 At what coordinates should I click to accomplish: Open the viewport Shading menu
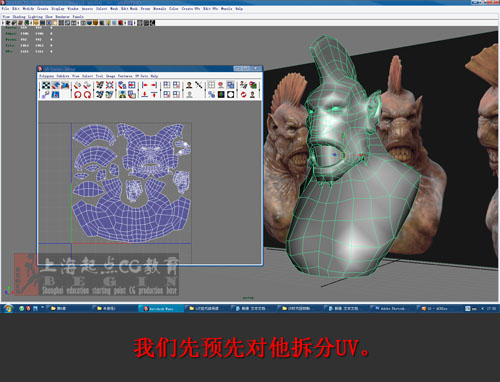(19, 16)
